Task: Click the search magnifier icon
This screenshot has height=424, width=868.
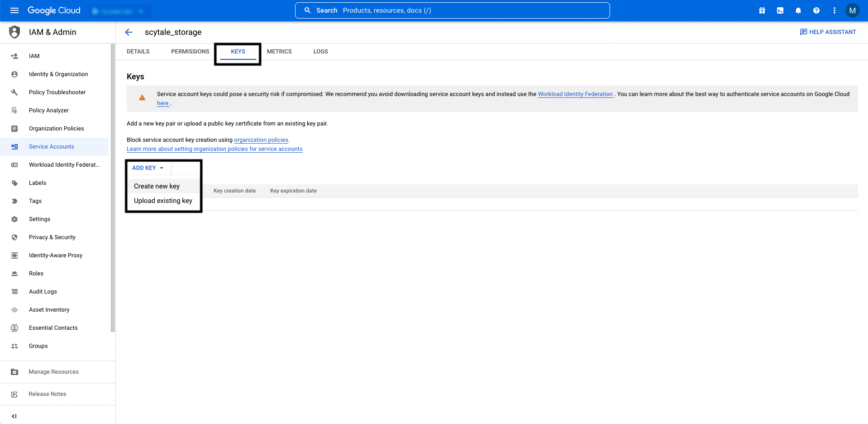Action: tap(308, 10)
